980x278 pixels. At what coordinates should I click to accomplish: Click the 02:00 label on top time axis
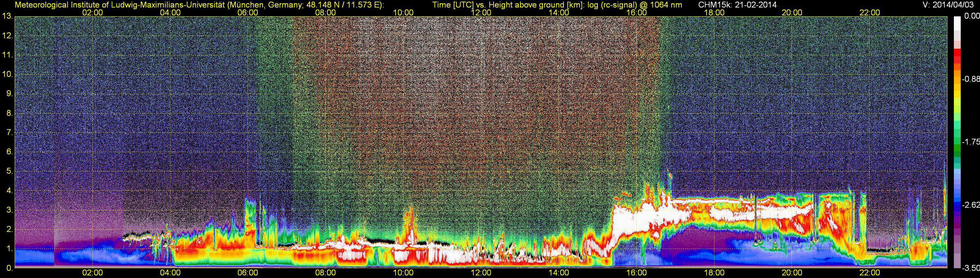tap(92, 12)
